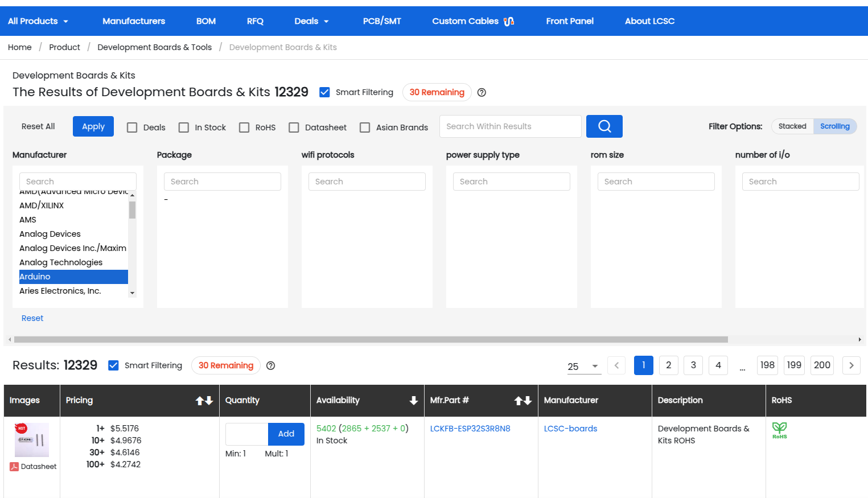The image size is (868, 498).
Task: Select Analog Devices in Manufacturer list
Action: pyautogui.click(x=73, y=234)
